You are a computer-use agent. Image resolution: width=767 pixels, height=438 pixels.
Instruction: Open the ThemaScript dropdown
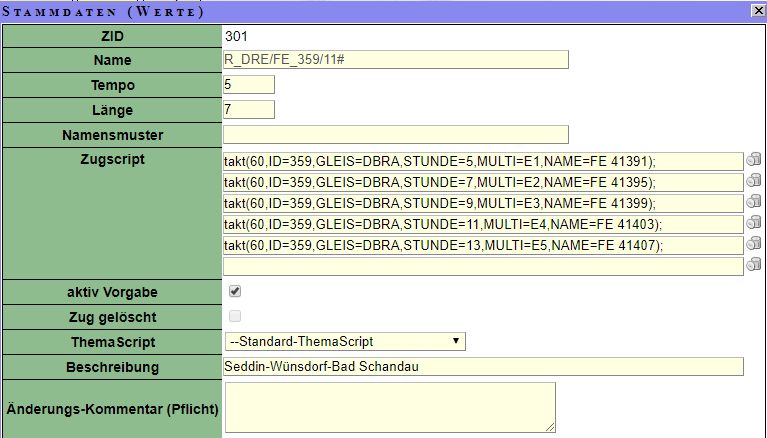pos(345,342)
